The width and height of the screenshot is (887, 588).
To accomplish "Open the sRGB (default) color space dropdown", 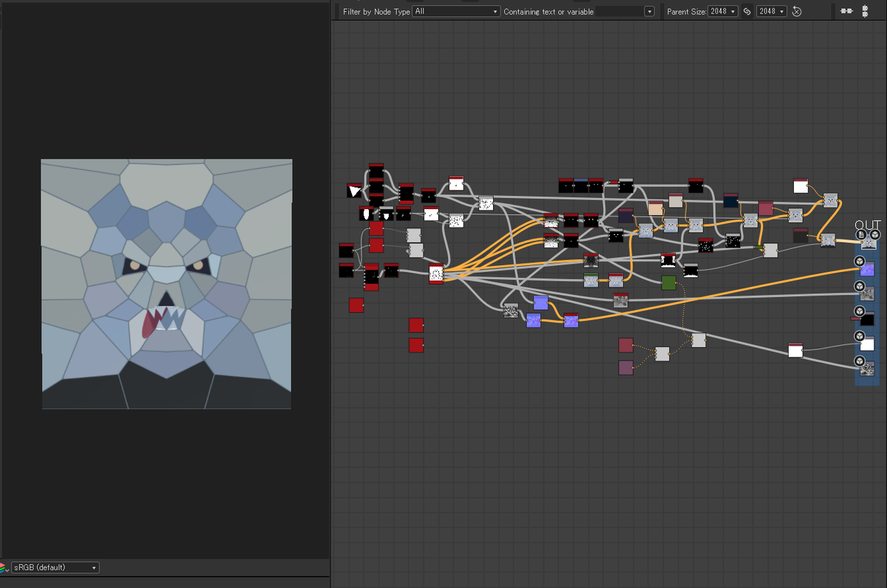I will (55, 567).
